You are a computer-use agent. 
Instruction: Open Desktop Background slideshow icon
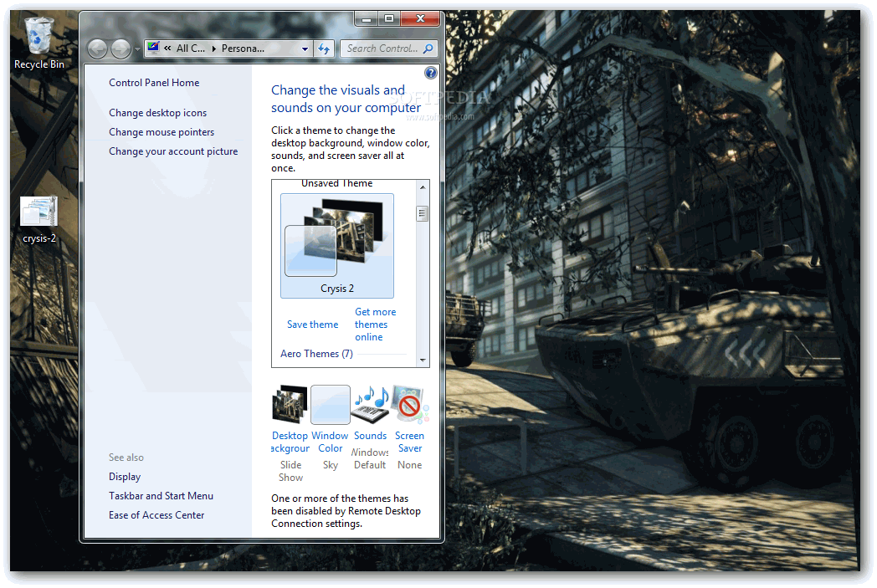click(290, 403)
